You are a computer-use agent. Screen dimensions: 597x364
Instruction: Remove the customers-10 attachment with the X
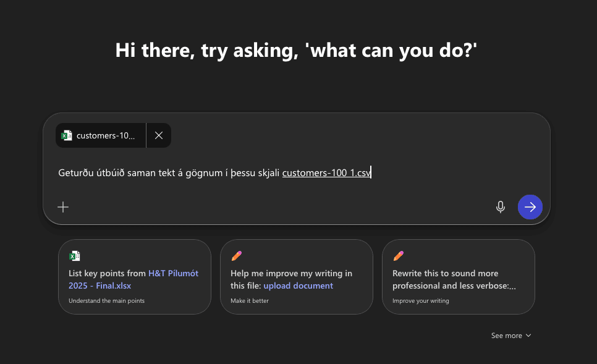coord(159,135)
